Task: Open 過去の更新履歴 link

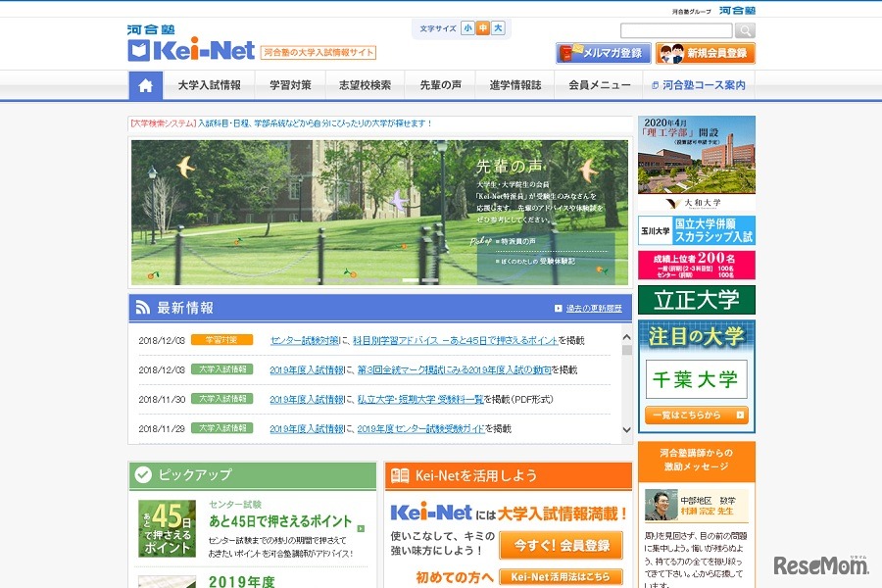Action: point(594,309)
